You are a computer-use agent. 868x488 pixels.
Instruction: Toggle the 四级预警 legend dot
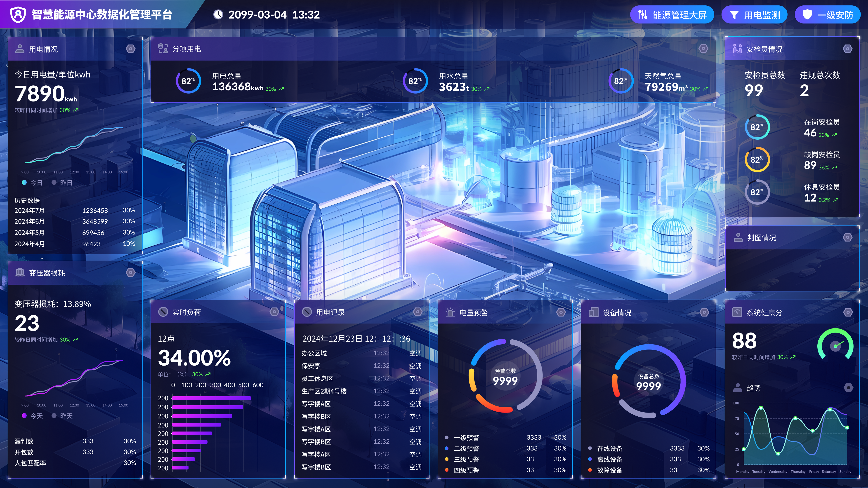(x=446, y=470)
